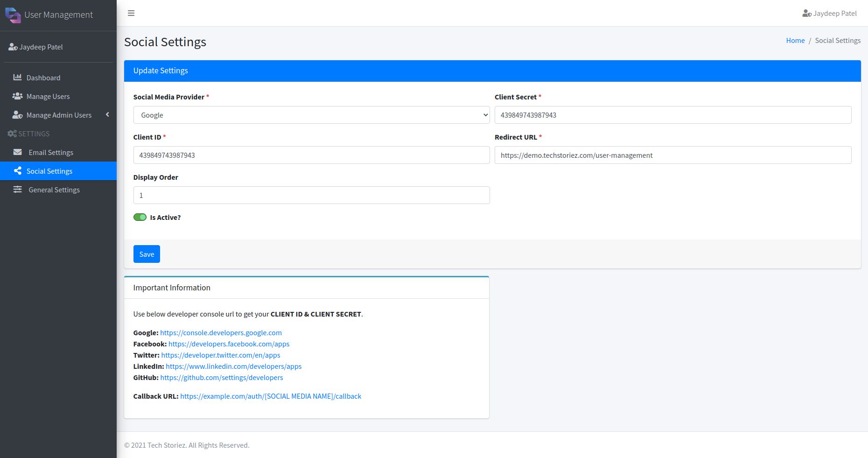Click the Email Settings envelope icon
868x458 pixels.
17,152
